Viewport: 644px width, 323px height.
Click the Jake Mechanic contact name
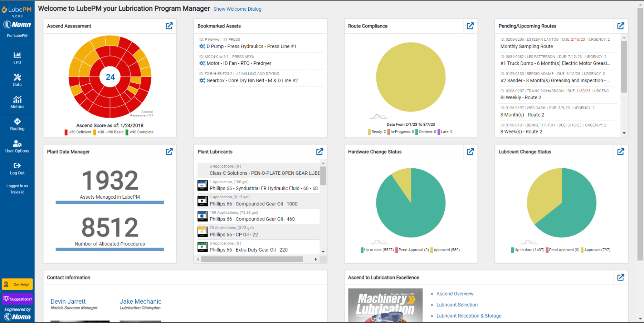point(140,302)
